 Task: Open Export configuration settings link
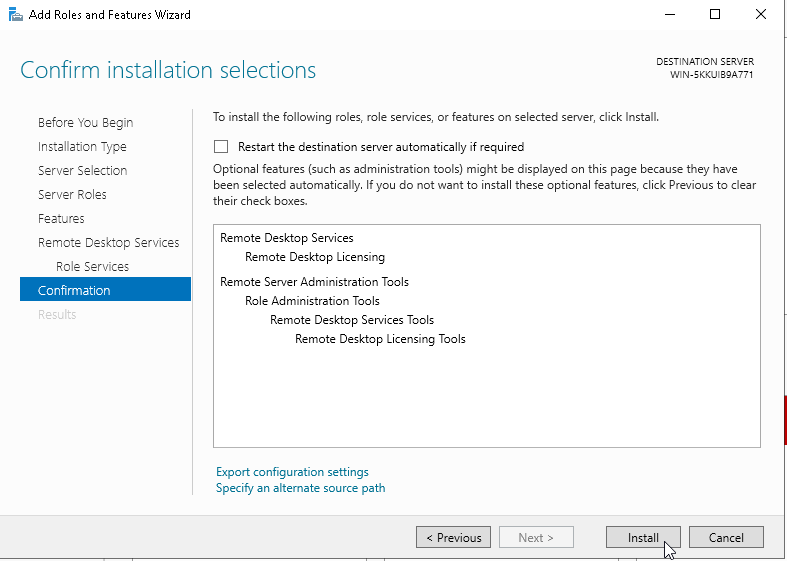point(292,472)
